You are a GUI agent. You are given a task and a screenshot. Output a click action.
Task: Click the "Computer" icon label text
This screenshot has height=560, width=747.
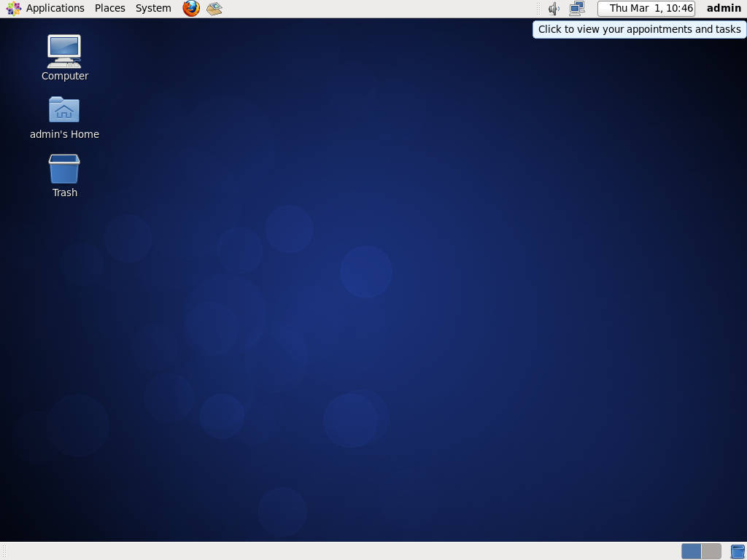(65, 76)
